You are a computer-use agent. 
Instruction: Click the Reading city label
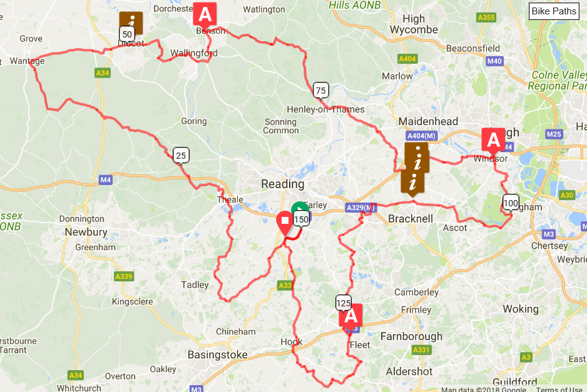[283, 184]
